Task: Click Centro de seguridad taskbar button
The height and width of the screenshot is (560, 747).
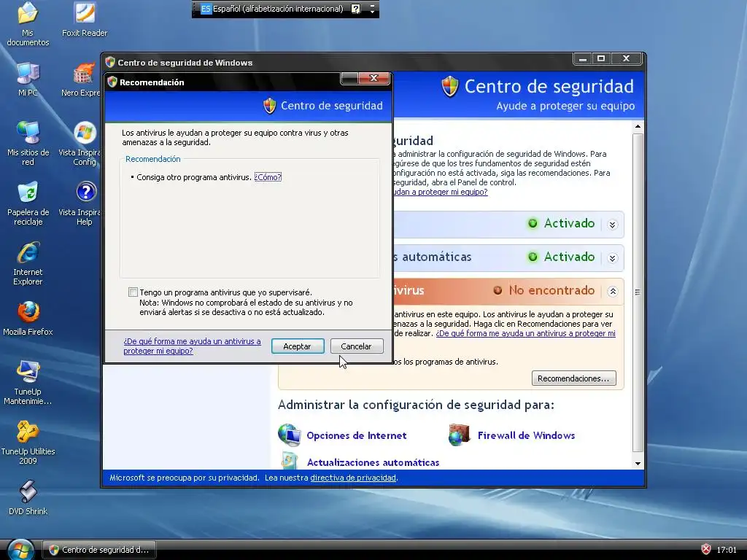Action: [99, 550]
